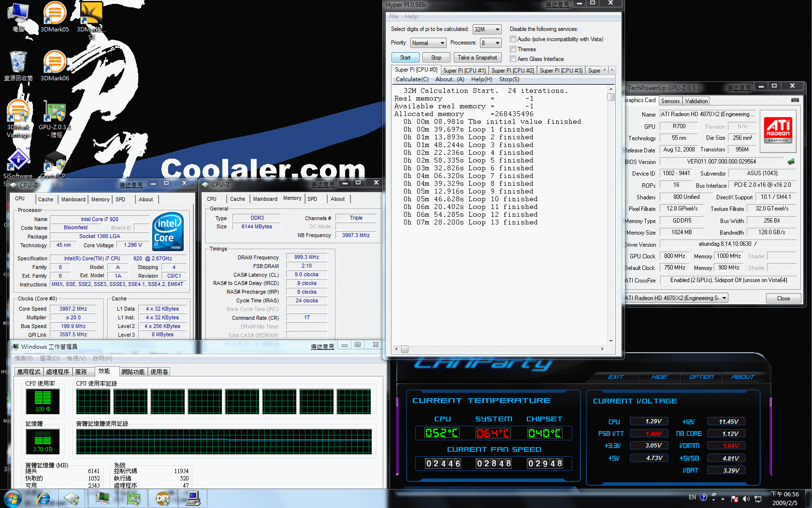Switch to Super PI CPU #2 tab
The height and width of the screenshot is (508, 812).
(x=512, y=71)
